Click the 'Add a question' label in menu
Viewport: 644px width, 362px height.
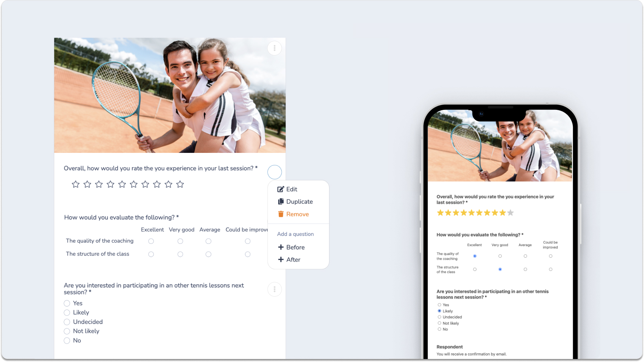(295, 234)
